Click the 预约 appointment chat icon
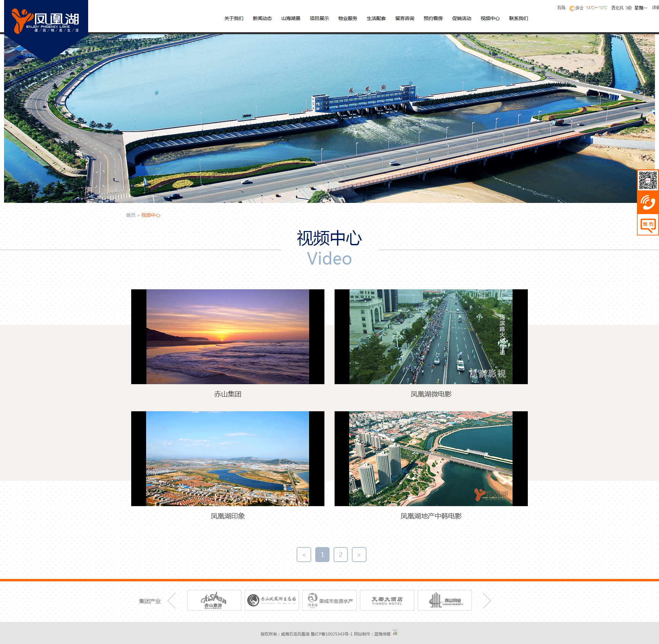The image size is (659, 644). [x=647, y=225]
